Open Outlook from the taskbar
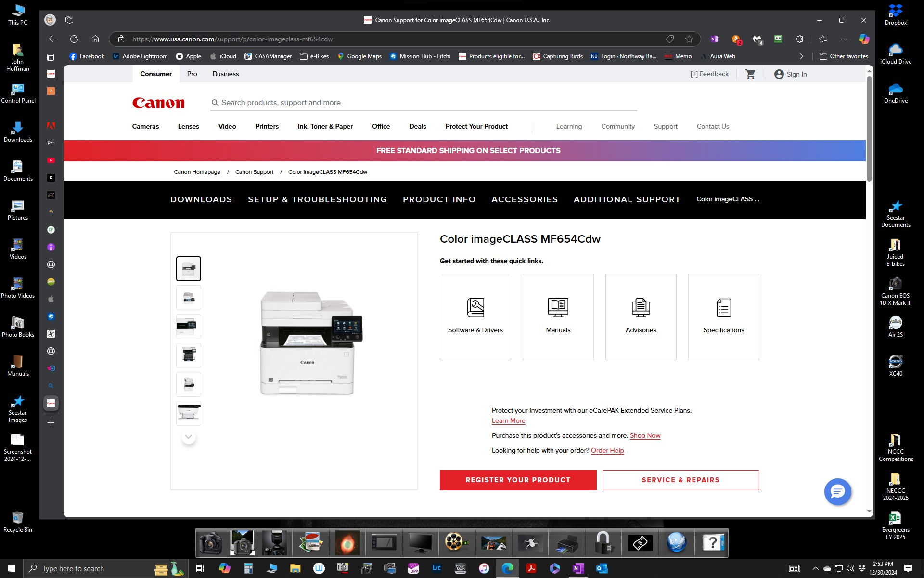This screenshot has height=578, width=924. pos(601,568)
